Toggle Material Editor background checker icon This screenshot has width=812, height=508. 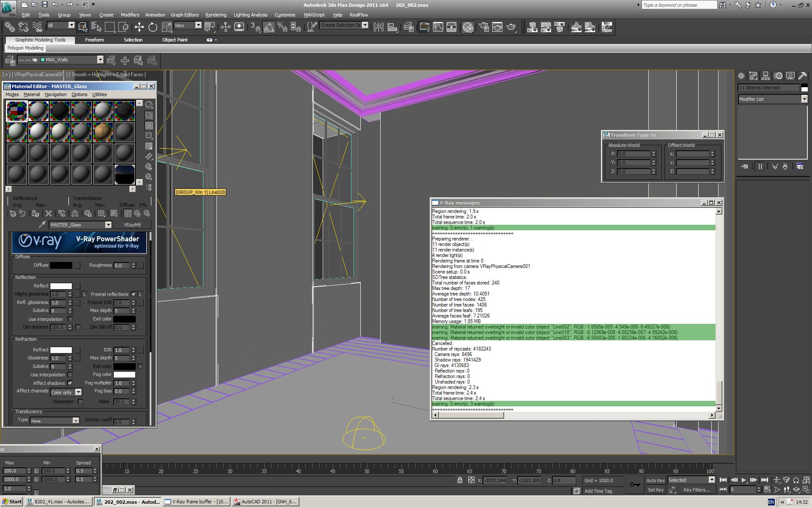pyautogui.click(x=149, y=126)
